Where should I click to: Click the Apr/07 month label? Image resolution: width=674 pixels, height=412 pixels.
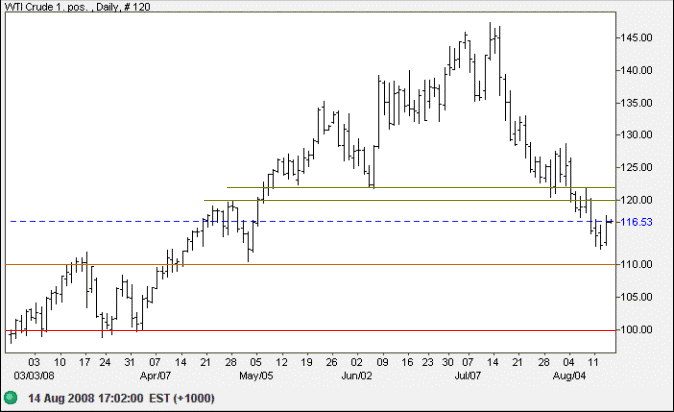(x=155, y=376)
